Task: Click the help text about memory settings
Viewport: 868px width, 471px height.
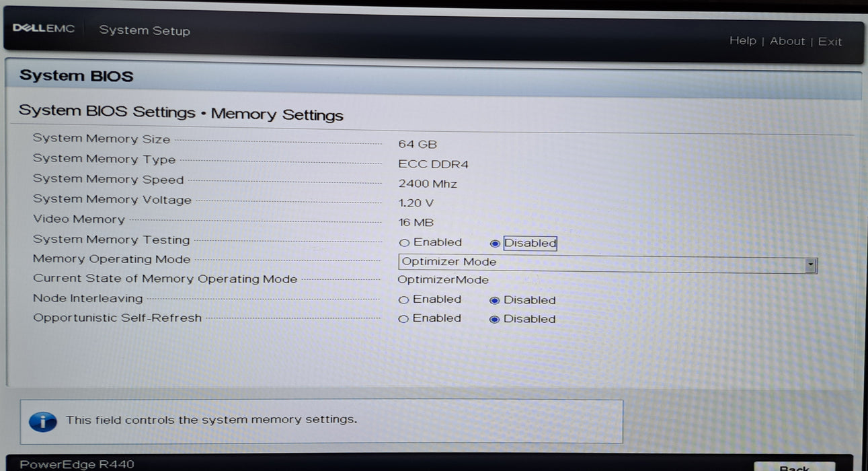Action: point(211,420)
